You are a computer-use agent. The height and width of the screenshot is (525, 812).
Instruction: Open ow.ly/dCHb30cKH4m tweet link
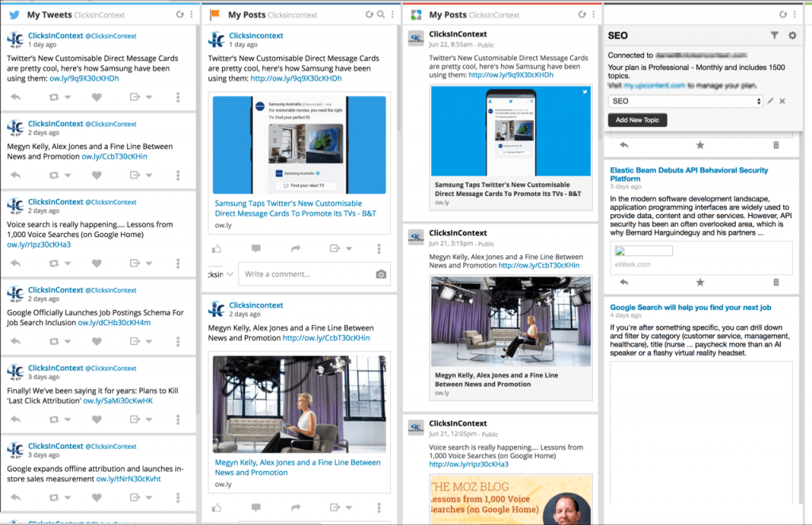coord(114,323)
